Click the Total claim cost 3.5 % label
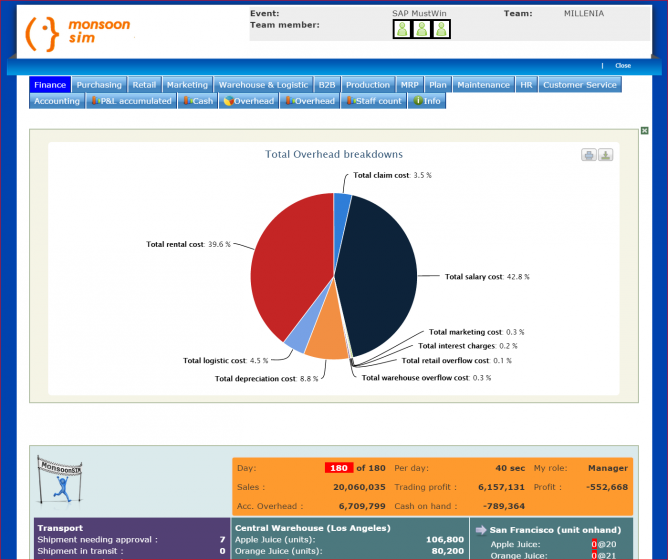Screen dimensions: 668x560 pos(392,175)
